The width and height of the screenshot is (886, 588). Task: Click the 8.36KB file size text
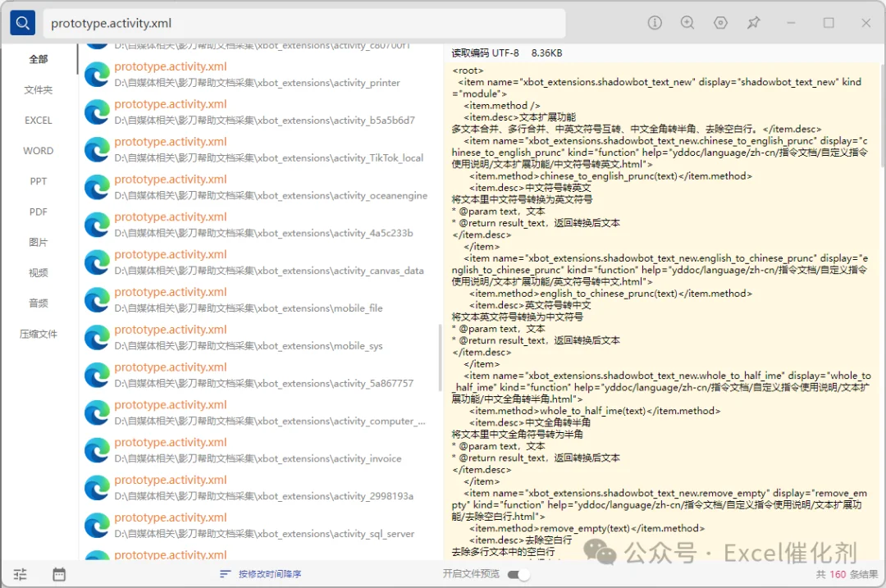pyautogui.click(x=546, y=53)
